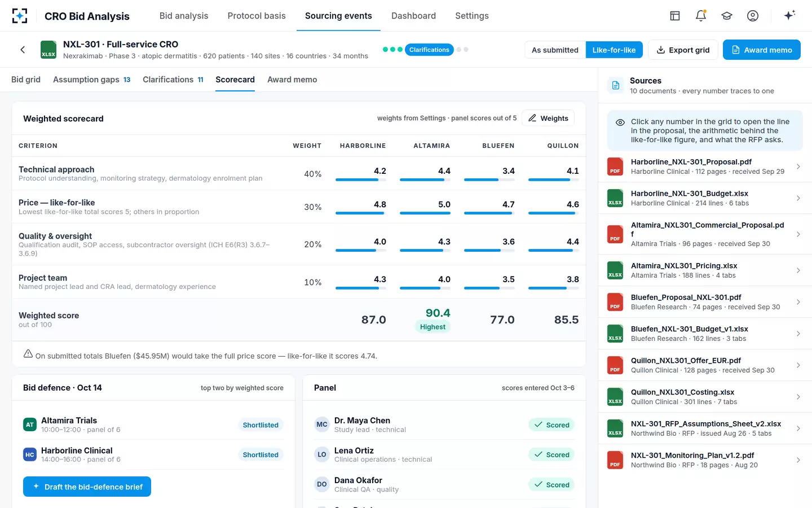Expand the Harborline_NXL-301_Budget.xlsx source row

pyautogui.click(x=705, y=198)
